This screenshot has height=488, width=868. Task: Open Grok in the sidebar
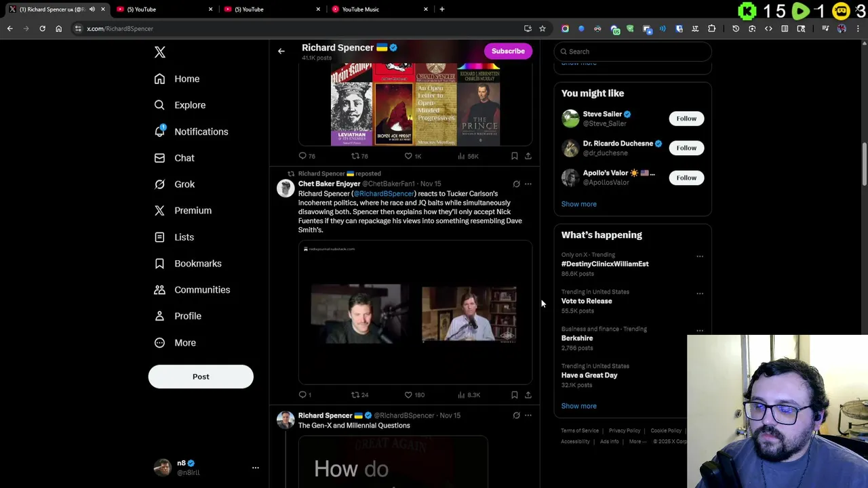pyautogui.click(x=174, y=184)
